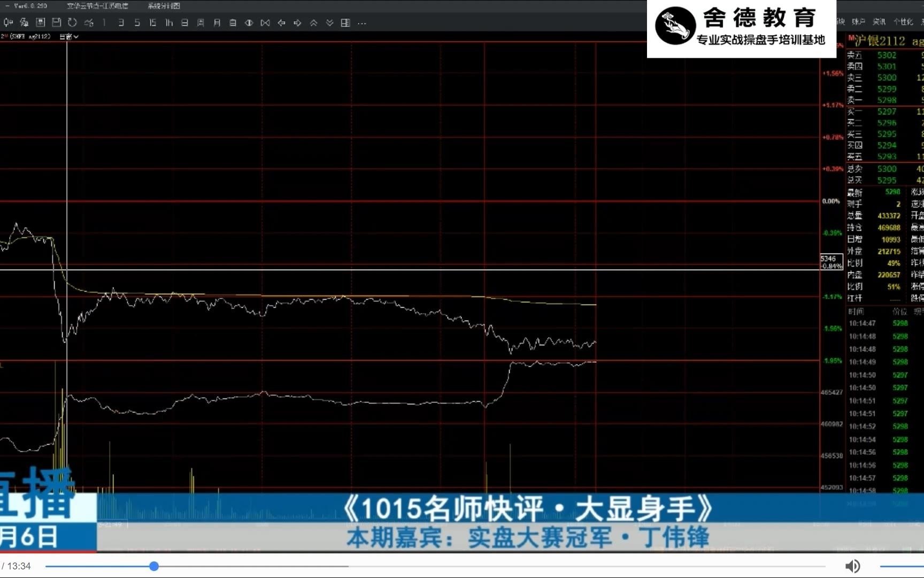Click 日增 value 10993
924x578 pixels.
[x=891, y=239]
